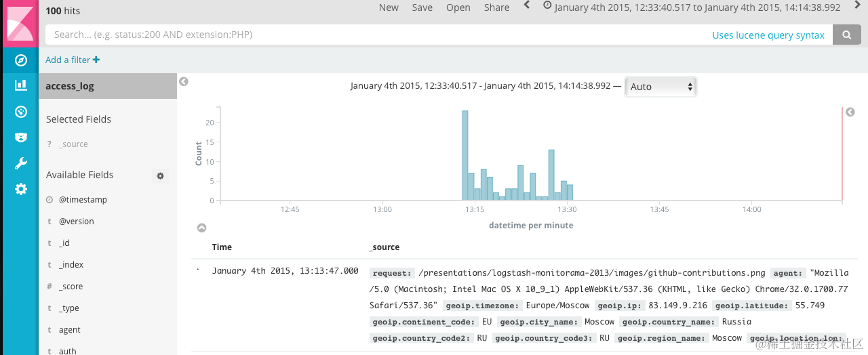The image size is (868, 355).
Task: Click the geoip.ip field label
Action: tap(620, 306)
